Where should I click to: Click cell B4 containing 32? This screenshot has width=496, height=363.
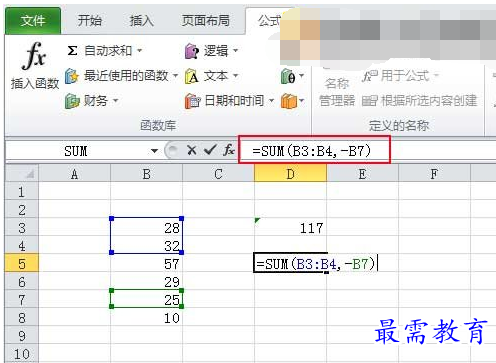pos(146,246)
